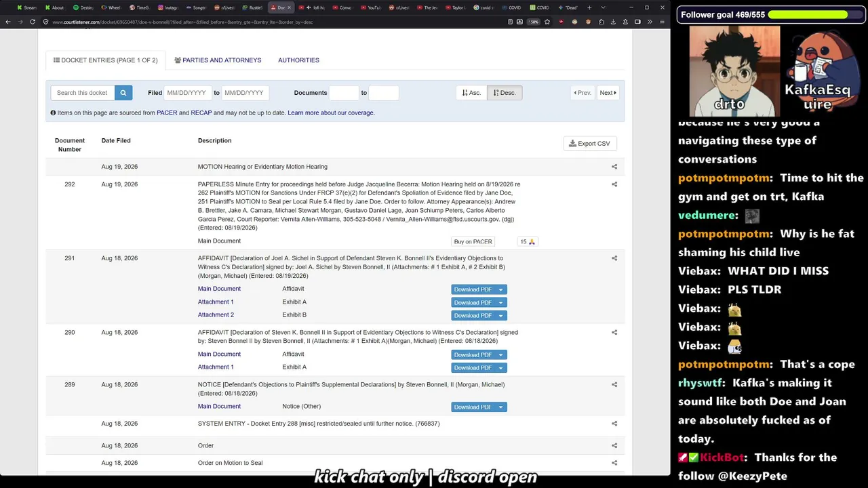The height and width of the screenshot is (488, 868).
Task: Click the Documents range start field
Action: point(344,93)
